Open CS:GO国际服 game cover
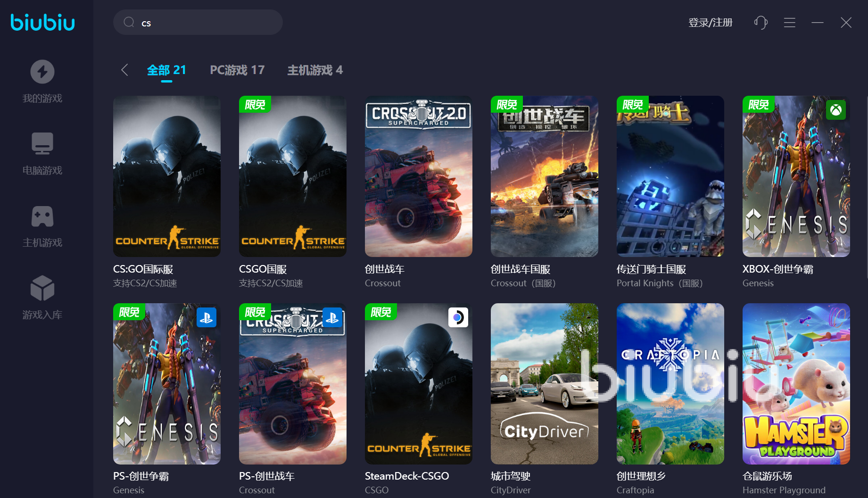The height and width of the screenshot is (498, 868). tap(167, 176)
